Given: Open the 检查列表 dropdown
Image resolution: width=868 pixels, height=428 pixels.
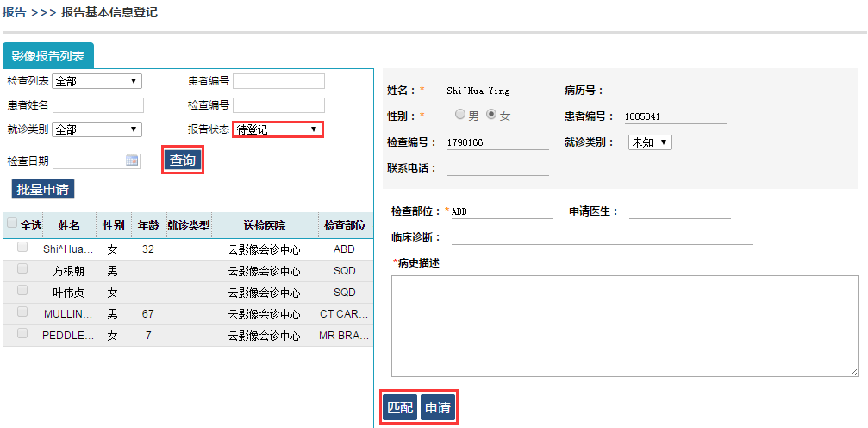Looking at the screenshot, I should click(x=97, y=81).
